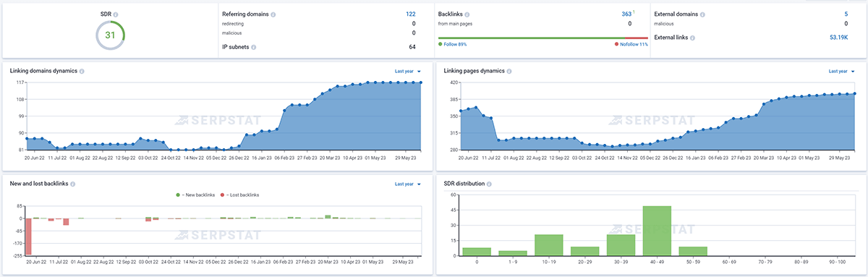
Task: Open Last year dropdown for Linking domains dynamics
Action: [x=407, y=71]
